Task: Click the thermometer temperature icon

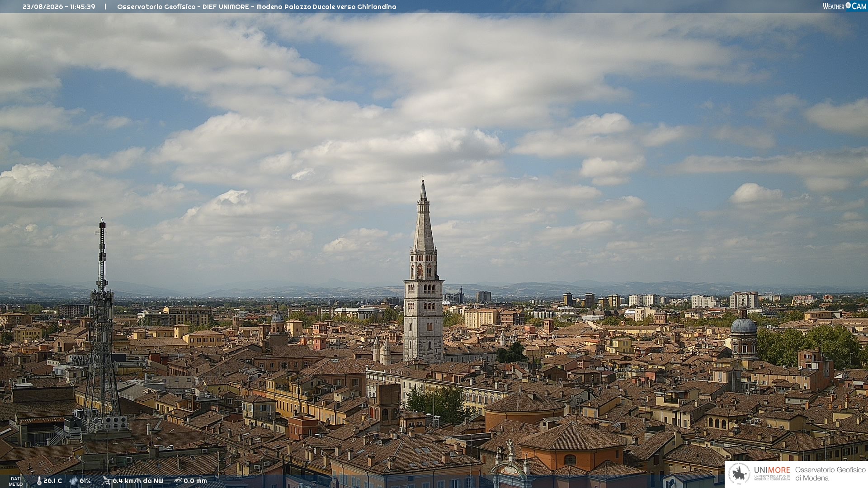Action: tap(39, 481)
